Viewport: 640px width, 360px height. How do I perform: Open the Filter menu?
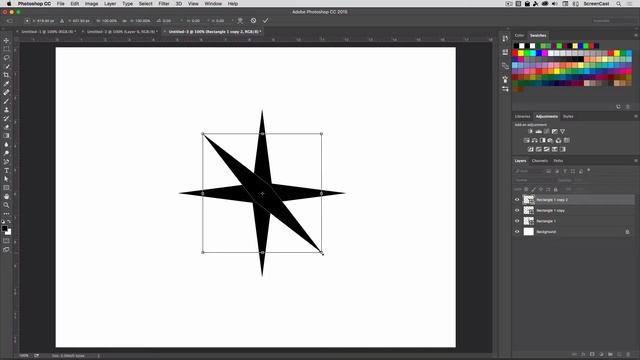click(x=164, y=4)
